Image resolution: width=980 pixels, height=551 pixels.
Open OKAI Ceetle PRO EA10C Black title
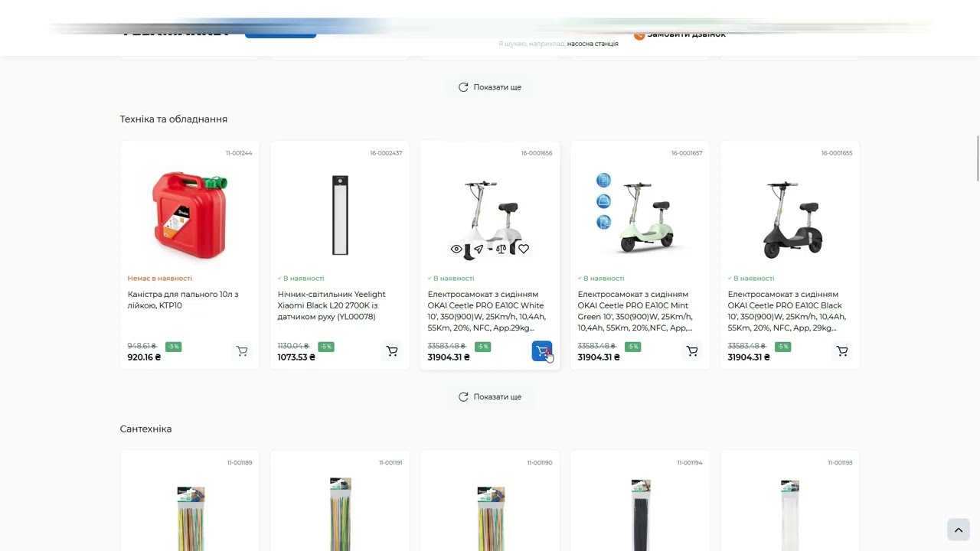787,311
